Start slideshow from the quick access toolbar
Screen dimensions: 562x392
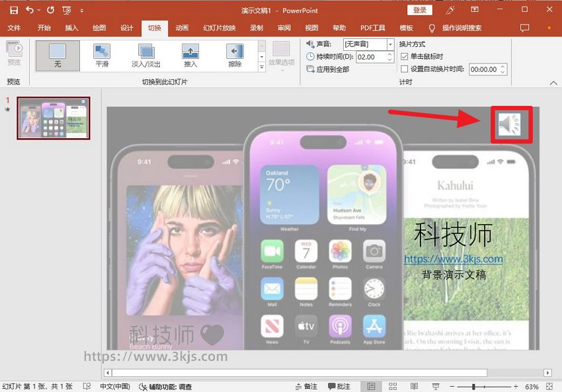pos(67,11)
